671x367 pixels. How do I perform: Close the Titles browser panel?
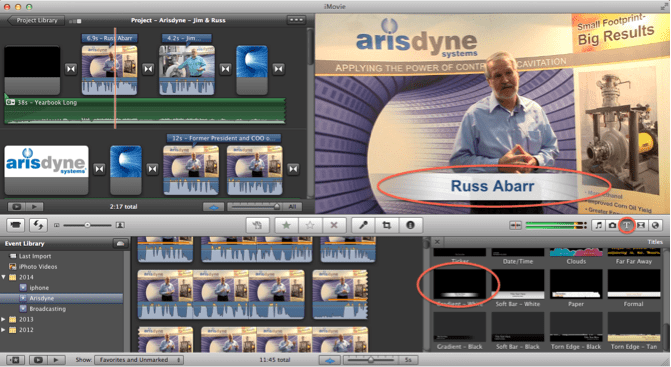coord(437,242)
